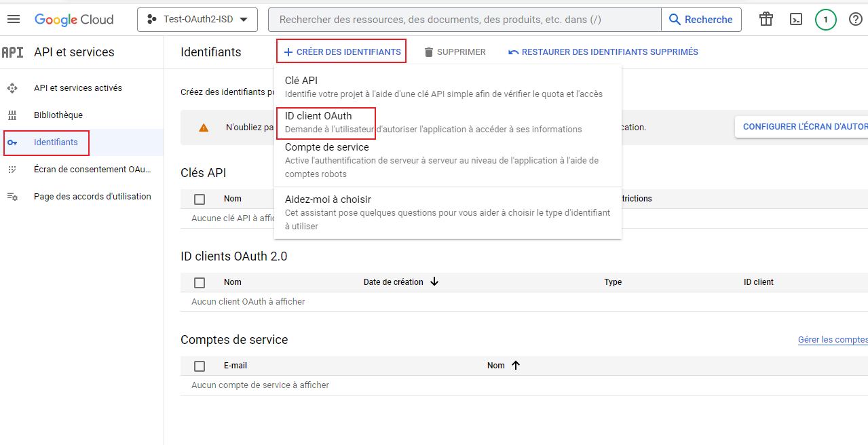Expand the Test-OAuth2-ISD project selector
Image resolution: width=868 pixels, height=445 pixels.
197,20
